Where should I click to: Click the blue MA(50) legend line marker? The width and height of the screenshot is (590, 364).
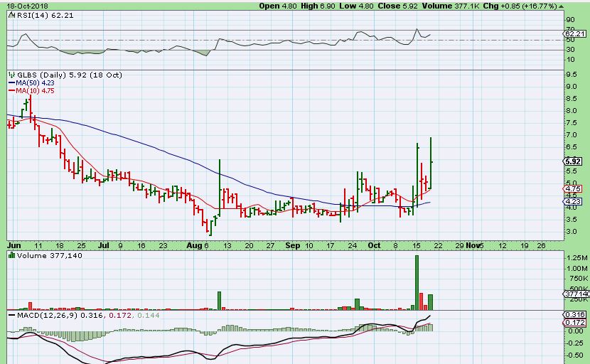[11, 82]
